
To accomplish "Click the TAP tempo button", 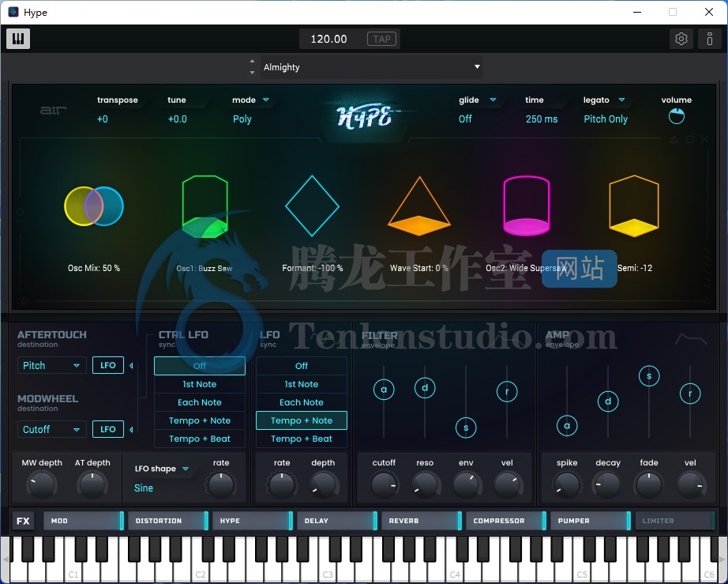I will 381,39.
